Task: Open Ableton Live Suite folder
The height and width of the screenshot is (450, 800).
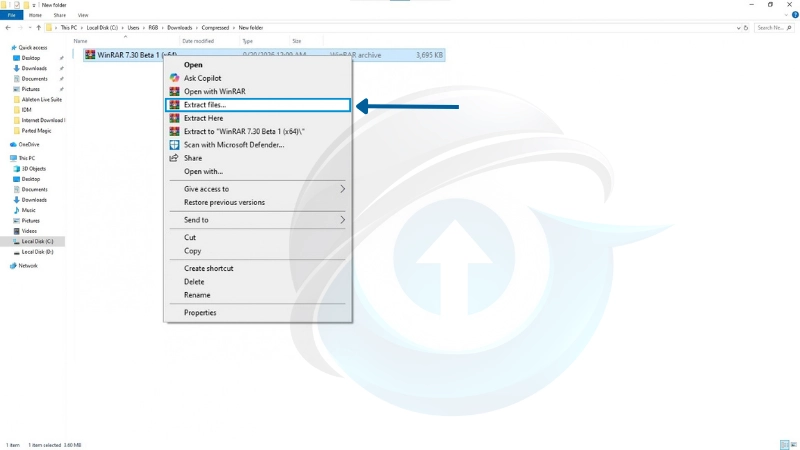Action: point(41,99)
